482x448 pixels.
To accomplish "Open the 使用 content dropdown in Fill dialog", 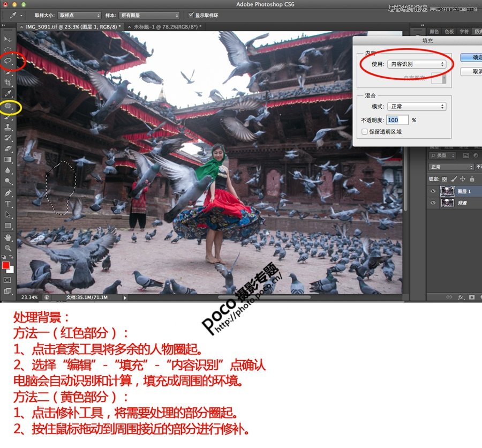I will coord(417,64).
